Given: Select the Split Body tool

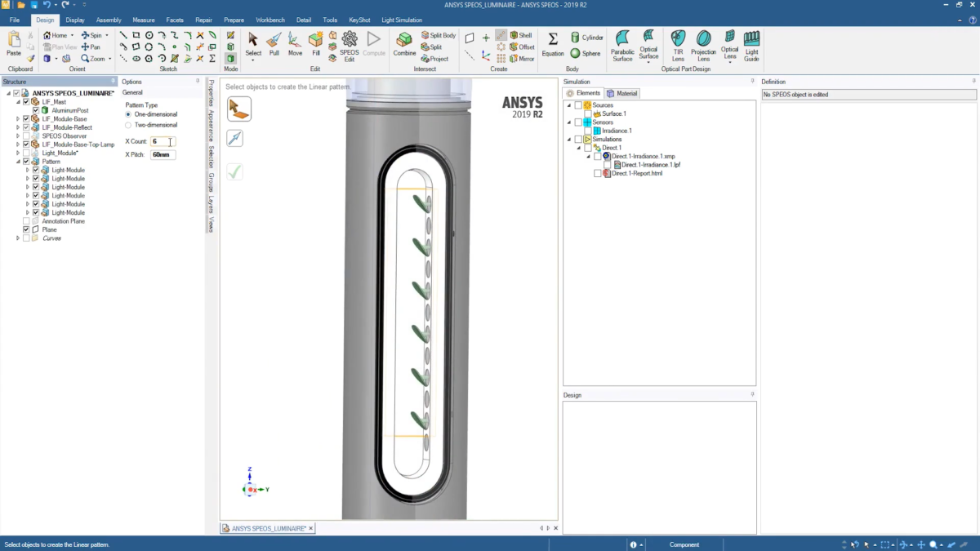Looking at the screenshot, I should 439,36.
